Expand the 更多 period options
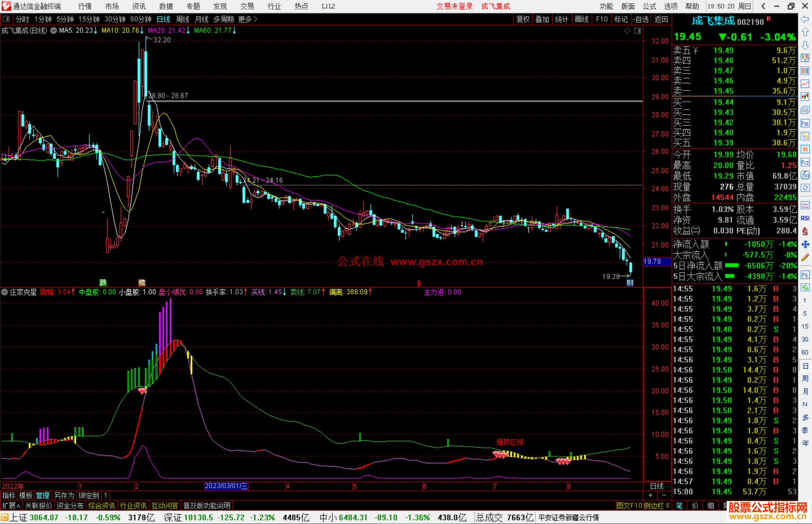Viewport: 812px width, 524px height. (x=248, y=19)
